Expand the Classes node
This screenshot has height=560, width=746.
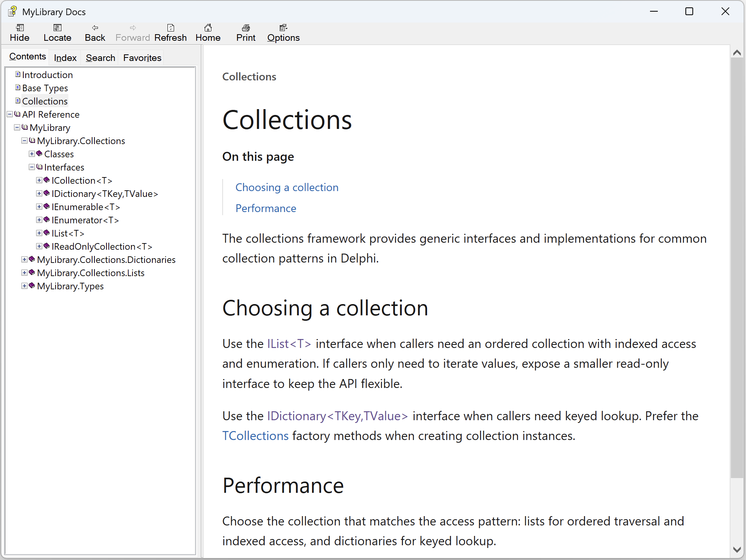point(32,154)
